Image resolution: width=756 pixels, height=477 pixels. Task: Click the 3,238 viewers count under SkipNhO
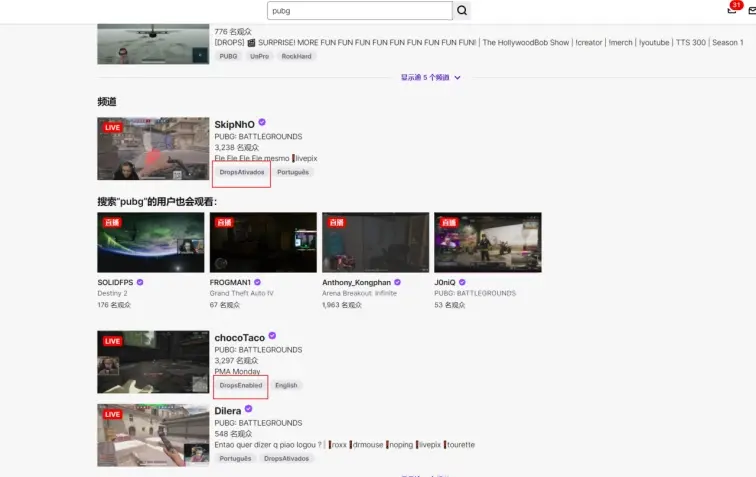tap(237, 148)
